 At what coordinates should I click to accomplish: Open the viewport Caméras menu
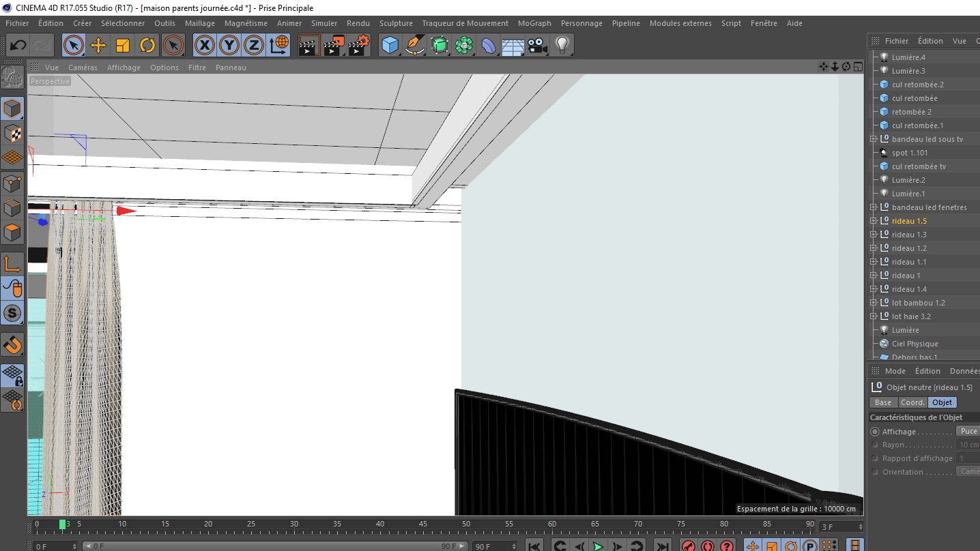[x=83, y=68]
